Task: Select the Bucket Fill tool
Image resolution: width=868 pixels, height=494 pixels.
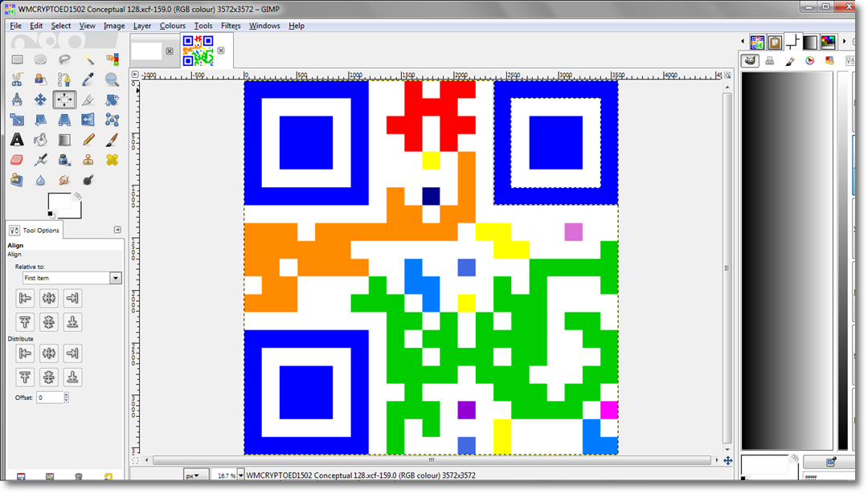Action: pyautogui.click(x=40, y=140)
